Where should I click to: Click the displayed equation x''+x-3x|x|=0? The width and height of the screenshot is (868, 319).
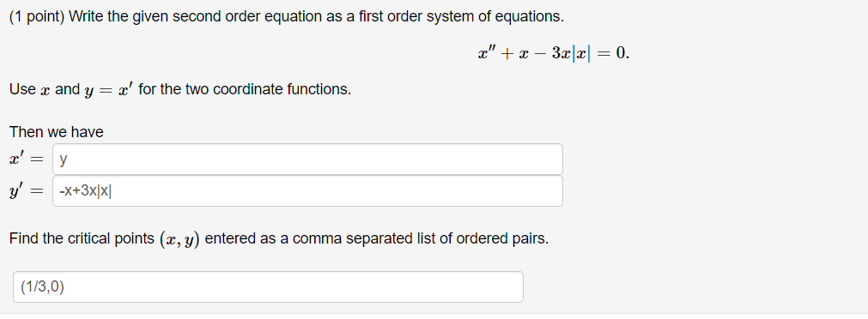tap(554, 53)
